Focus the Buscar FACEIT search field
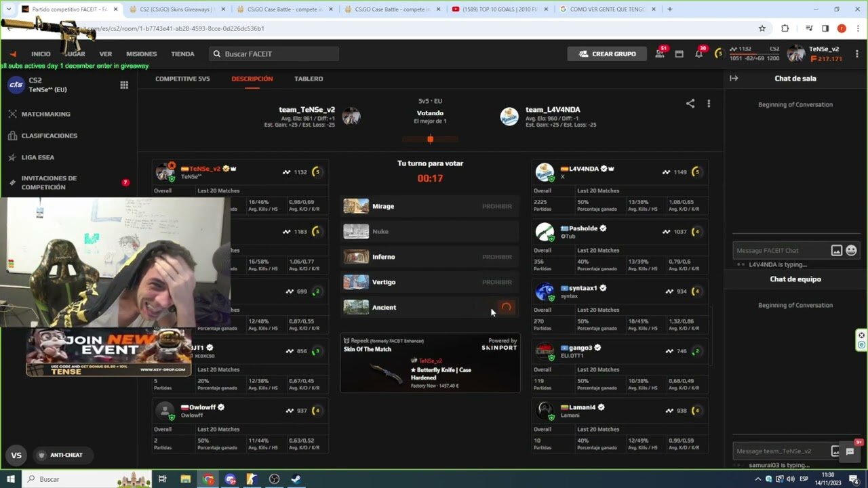The width and height of the screenshot is (868, 488). (x=274, y=54)
